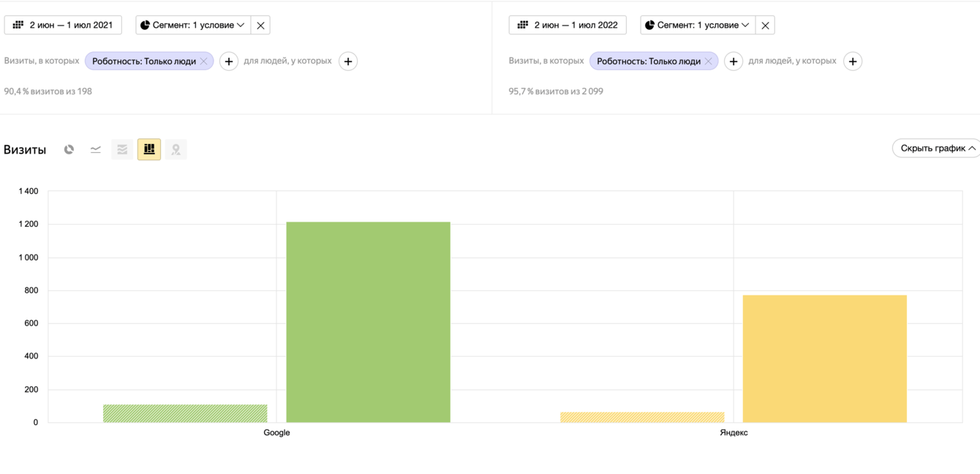Viewport: 980px width, 474px height.
Task: Click the solid green Google bar
Action: pyautogui.click(x=368, y=322)
